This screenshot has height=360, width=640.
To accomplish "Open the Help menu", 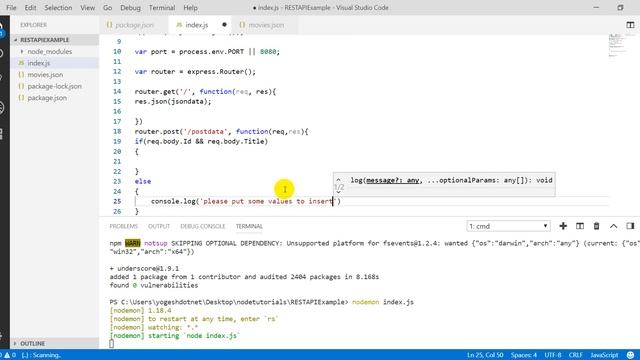I will [190, 8].
